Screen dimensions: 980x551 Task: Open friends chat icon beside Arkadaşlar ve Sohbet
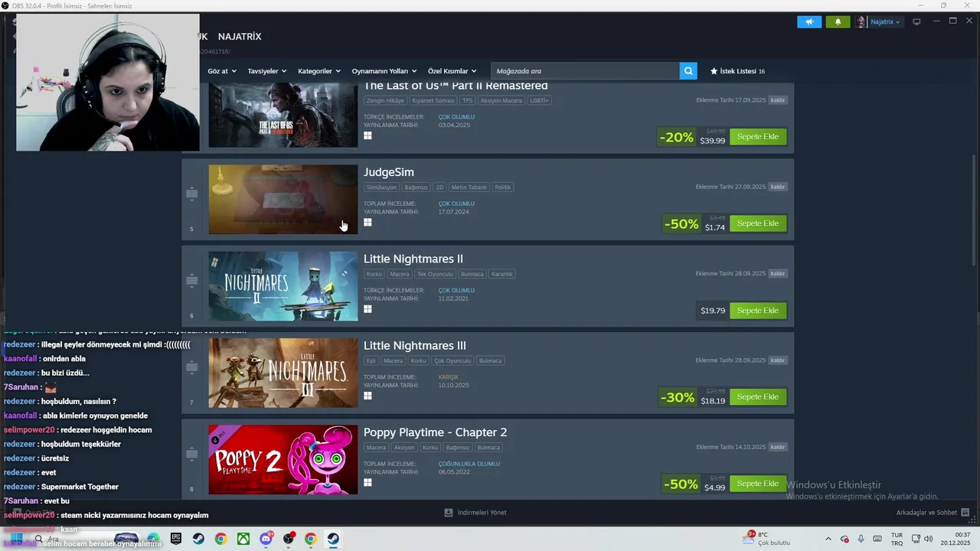point(965,512)
